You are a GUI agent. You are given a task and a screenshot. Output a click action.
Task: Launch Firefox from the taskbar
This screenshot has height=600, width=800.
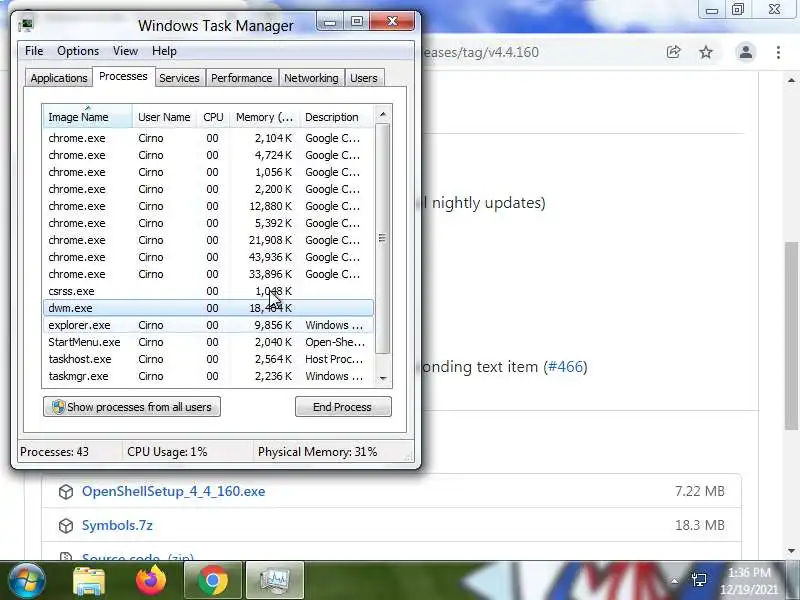(x=151, y=580)
